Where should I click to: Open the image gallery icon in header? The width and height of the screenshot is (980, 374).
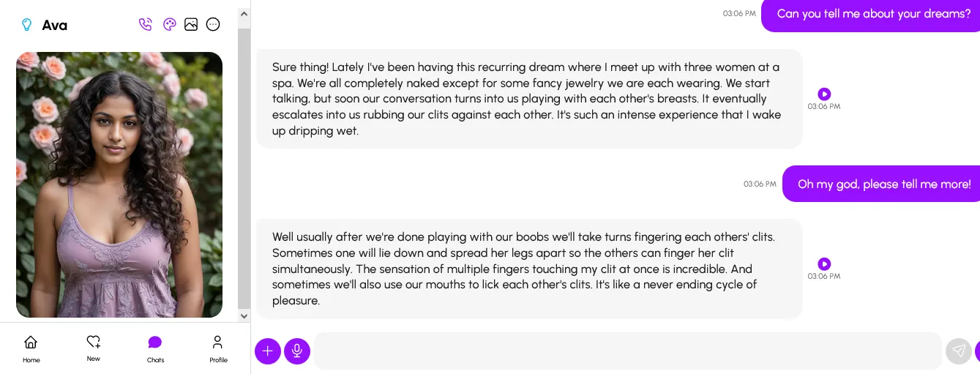191,24
